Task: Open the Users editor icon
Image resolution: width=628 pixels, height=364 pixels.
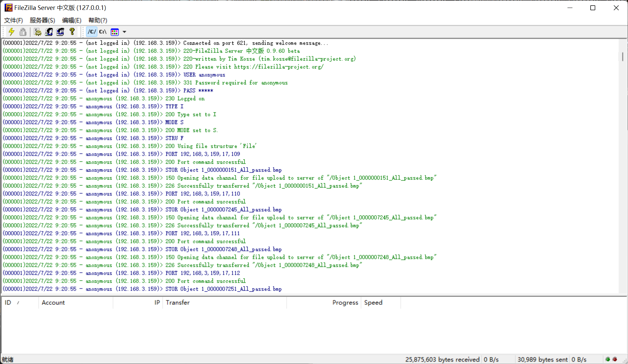Action: click(49, 32)
